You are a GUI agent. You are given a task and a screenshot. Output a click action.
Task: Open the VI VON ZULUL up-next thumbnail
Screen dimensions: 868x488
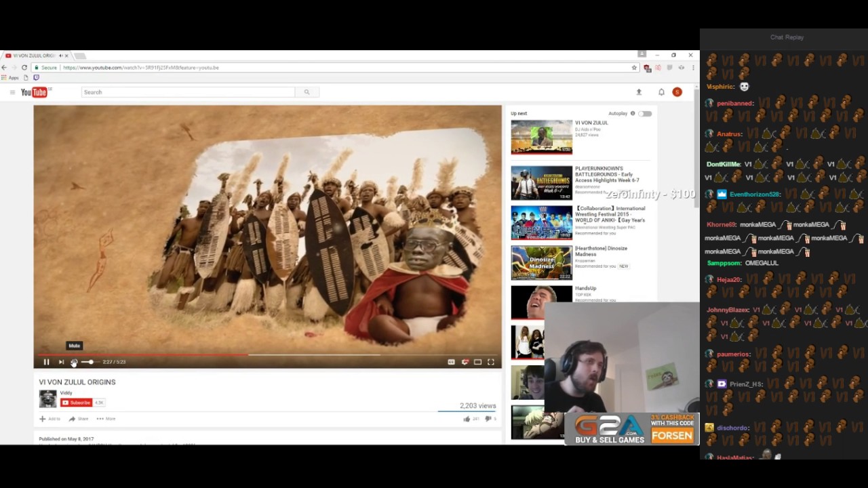(541, 137)
